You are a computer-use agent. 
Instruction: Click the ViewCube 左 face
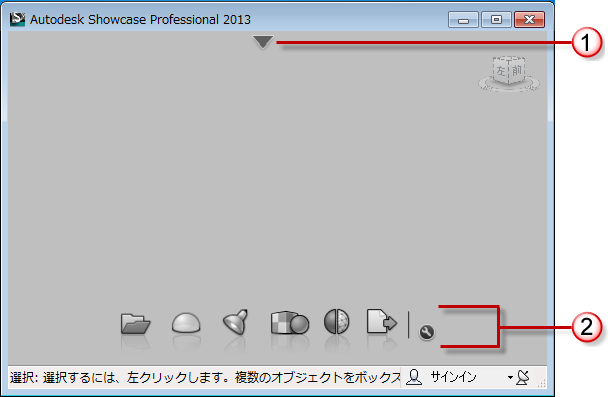coord(501,71)
